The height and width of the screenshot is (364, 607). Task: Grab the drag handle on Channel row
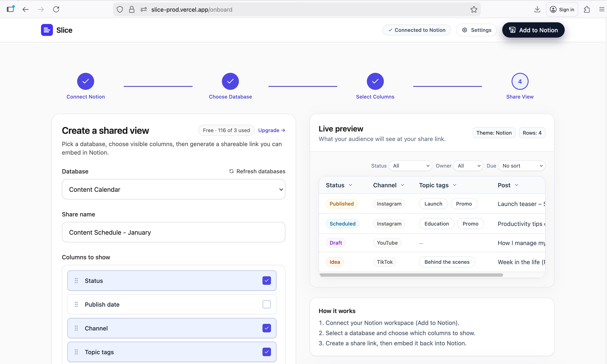[x=76, y=328]
